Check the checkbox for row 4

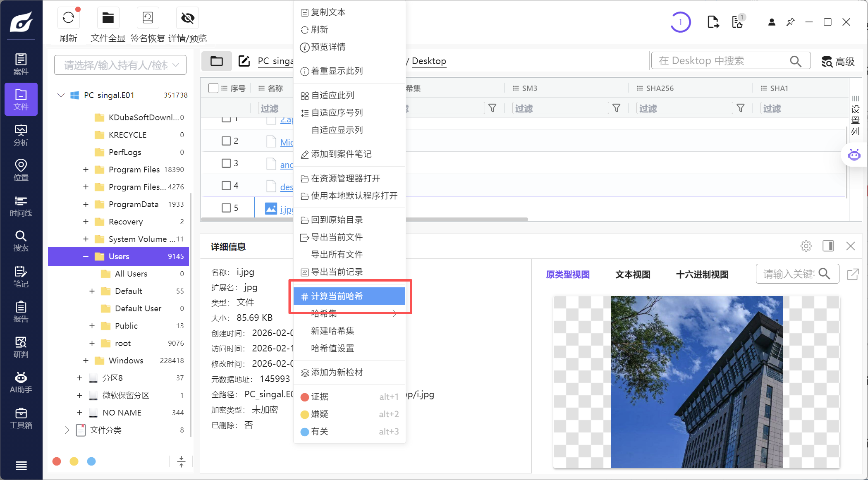pos(226,186)
